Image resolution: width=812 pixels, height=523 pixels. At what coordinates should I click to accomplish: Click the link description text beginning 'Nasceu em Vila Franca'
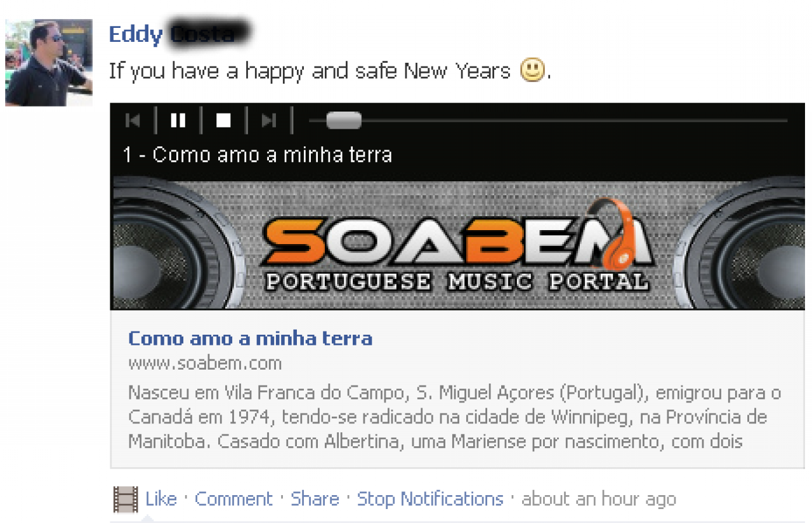[454, 416]
